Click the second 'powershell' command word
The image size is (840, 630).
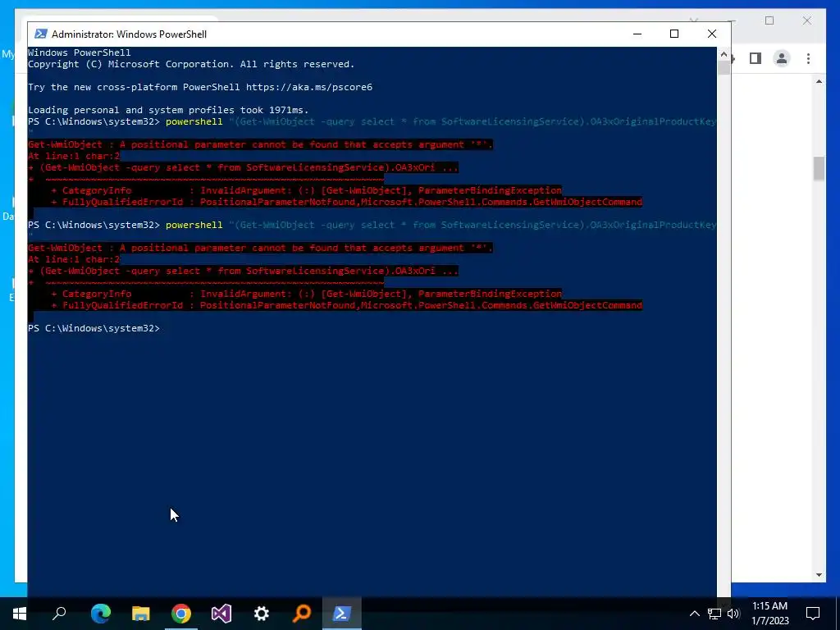[x=194, y=225]
